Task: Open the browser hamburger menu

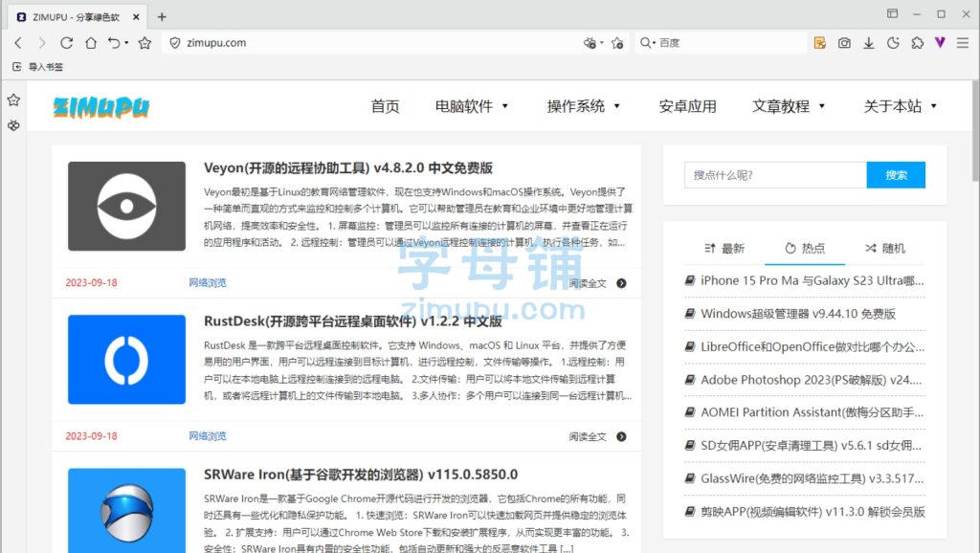Action: (963, 42)
